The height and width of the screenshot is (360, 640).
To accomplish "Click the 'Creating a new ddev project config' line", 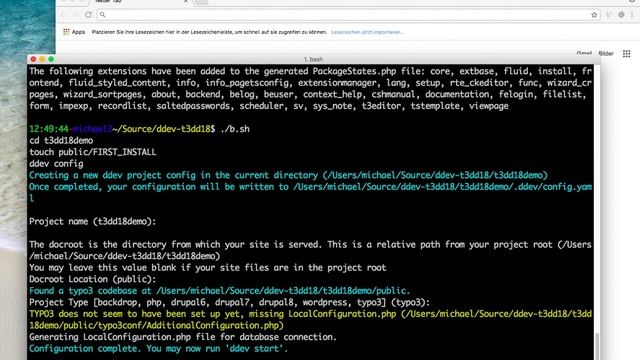I will tap(288, 175).
